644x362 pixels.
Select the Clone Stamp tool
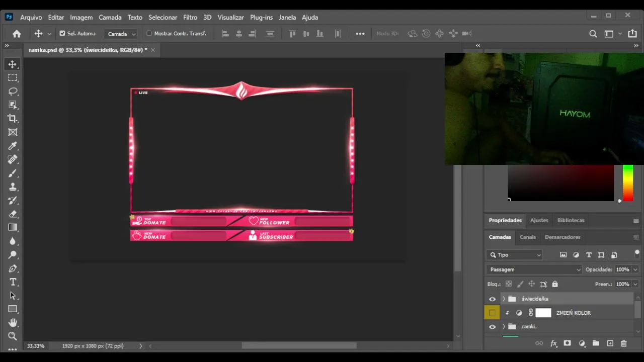[x=13, y=187]
